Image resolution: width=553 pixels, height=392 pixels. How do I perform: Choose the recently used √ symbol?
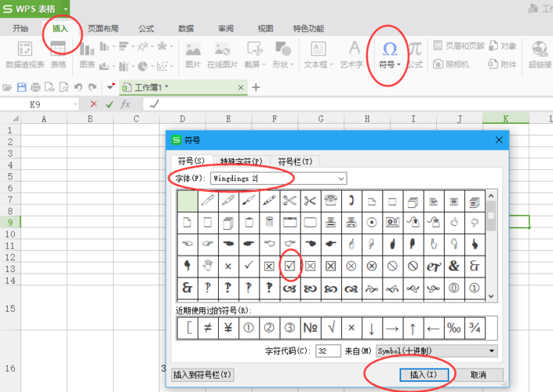pos(331,328)
